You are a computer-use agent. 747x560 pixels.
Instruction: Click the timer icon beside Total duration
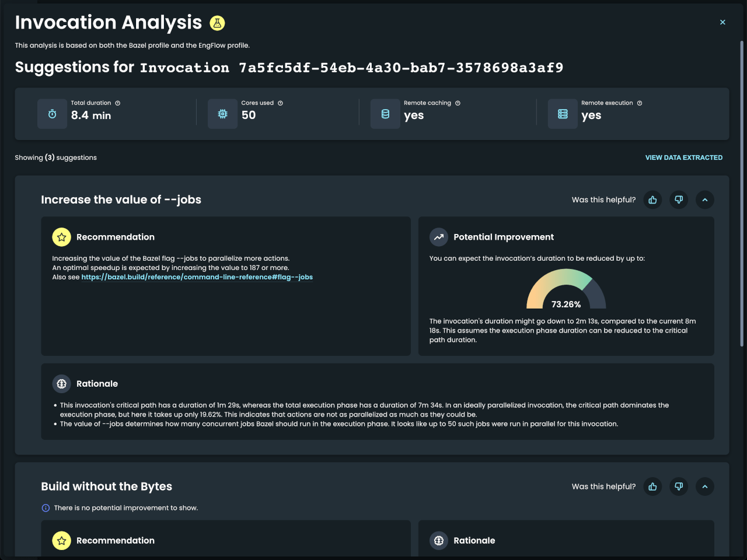(52, 114)
